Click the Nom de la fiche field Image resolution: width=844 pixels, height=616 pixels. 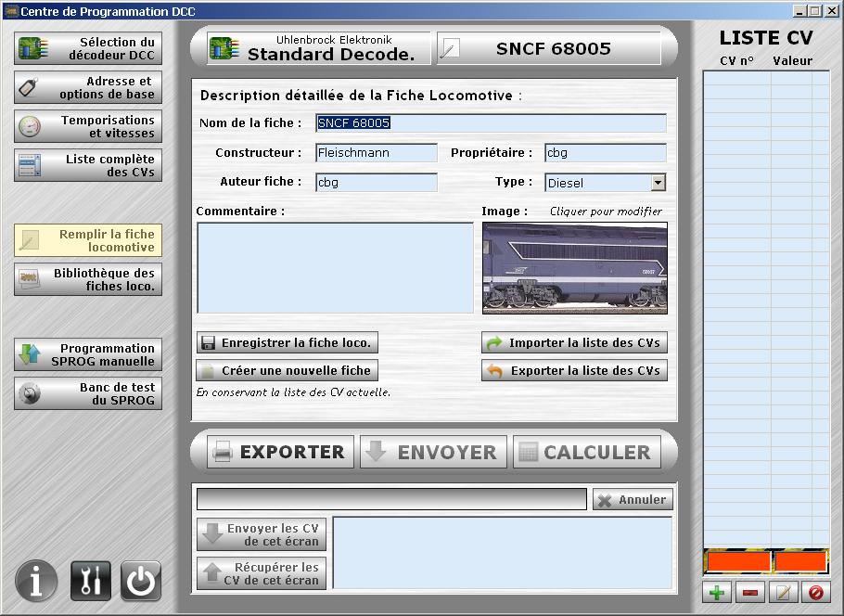(x=491, y=122)
